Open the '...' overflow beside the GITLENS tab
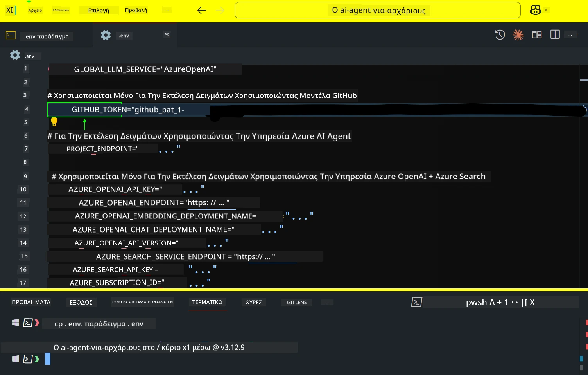This screenshot has height=375, width=588. 327,302
